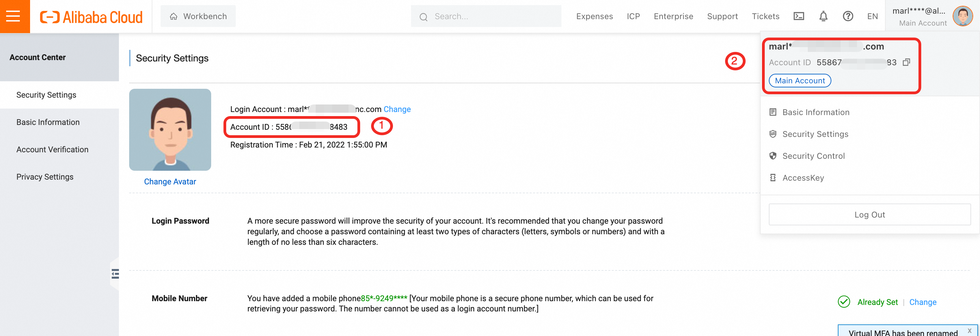This screenshot has width=980, height=336.
Task: Switch language via EN selector
Action: [x=872, y=16]
